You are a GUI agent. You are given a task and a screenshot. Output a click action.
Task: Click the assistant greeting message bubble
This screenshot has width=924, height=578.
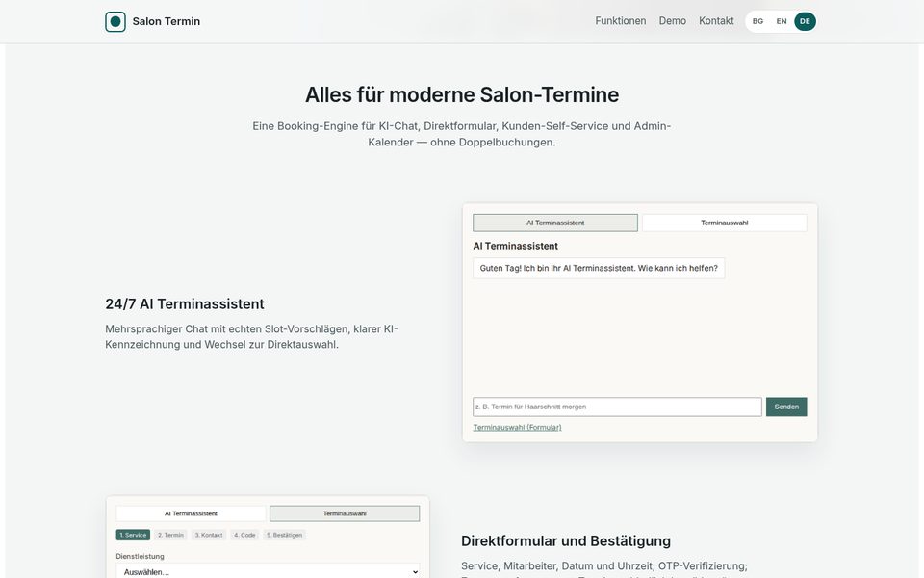click(599, 269)
